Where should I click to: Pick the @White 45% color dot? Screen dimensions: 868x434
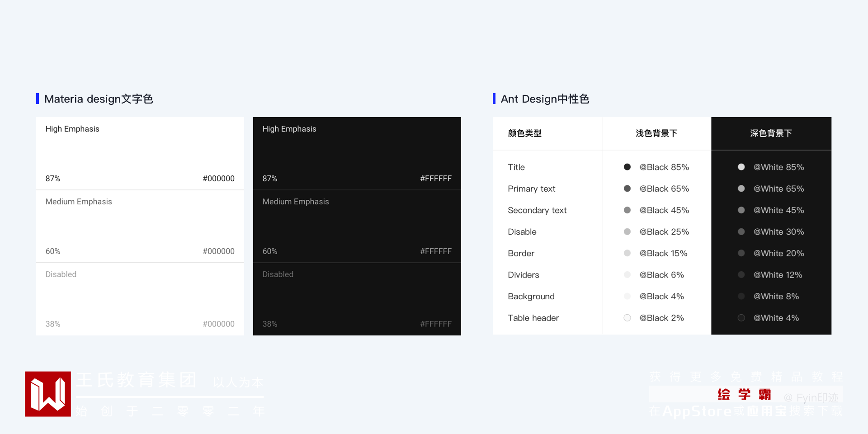click(x=741, y=210)
